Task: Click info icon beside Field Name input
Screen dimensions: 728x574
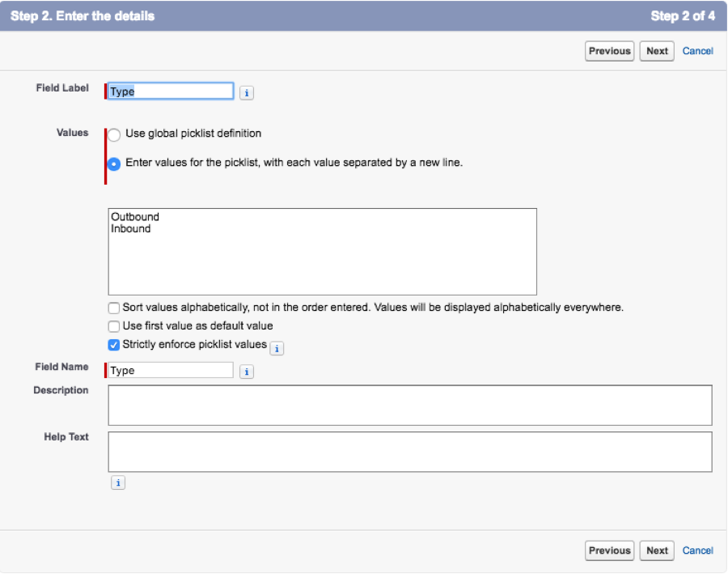Action: [x=247, y=372]
